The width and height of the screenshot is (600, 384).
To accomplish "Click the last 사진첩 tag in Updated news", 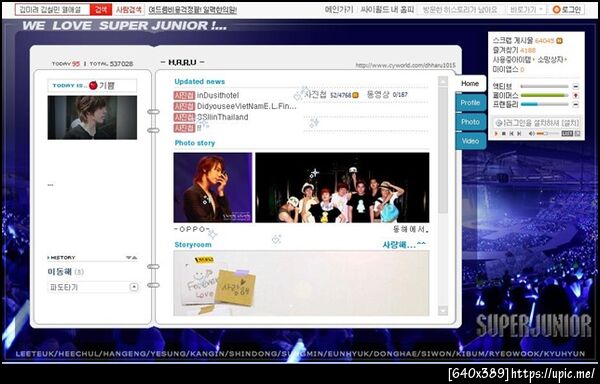I will pyautogui.click(x=184, y=128).
